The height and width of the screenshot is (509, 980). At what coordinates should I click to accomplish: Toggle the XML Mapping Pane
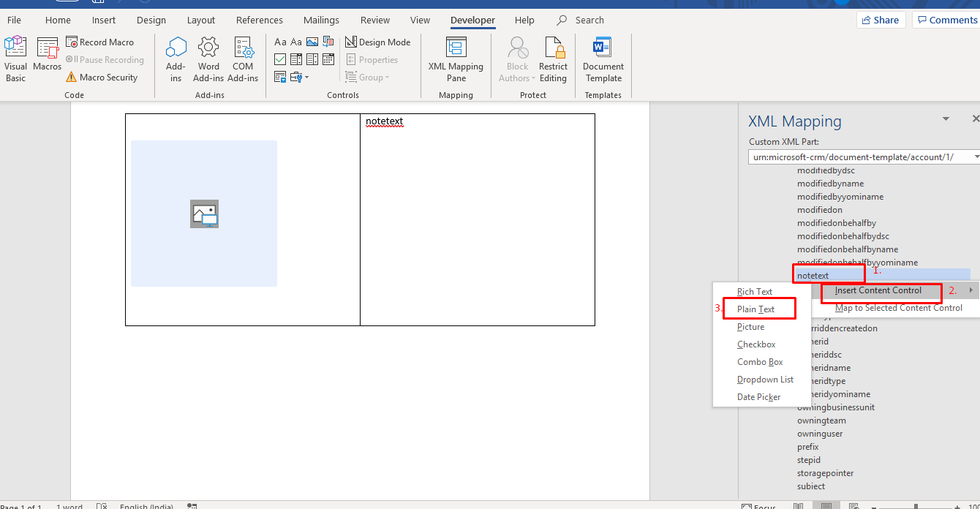click(x=456, y=59)
